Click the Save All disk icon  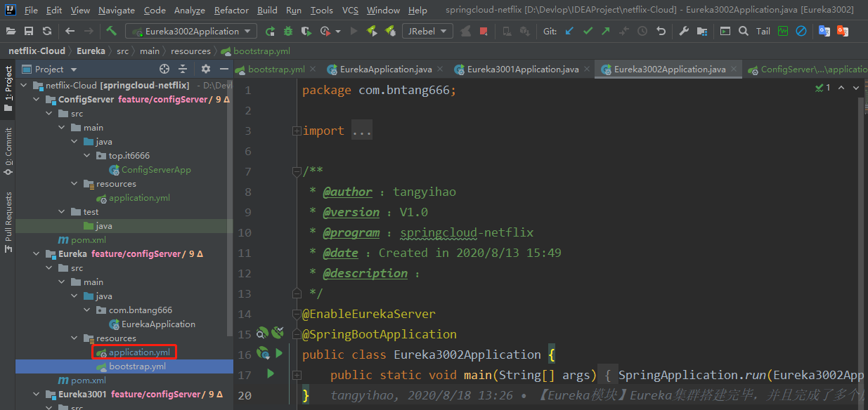click(x=29, y=31)
